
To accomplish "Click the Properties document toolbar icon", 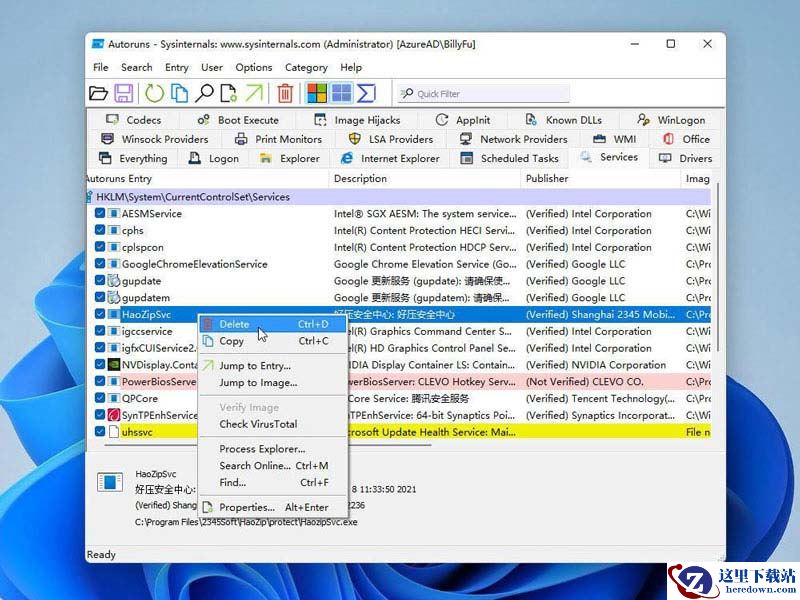I will [x=228, y=93].
